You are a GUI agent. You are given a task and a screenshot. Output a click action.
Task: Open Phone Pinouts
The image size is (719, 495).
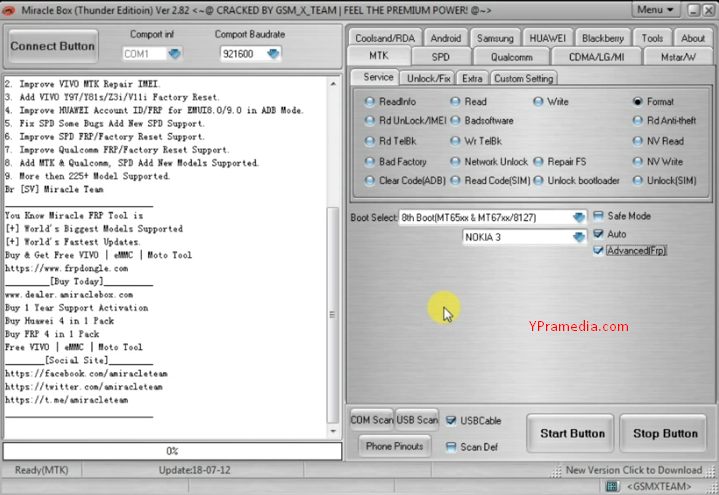[394, 446]
